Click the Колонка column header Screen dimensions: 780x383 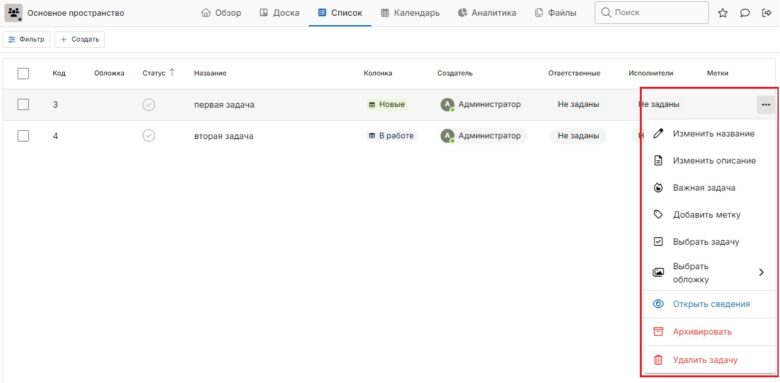pos(378,73)
